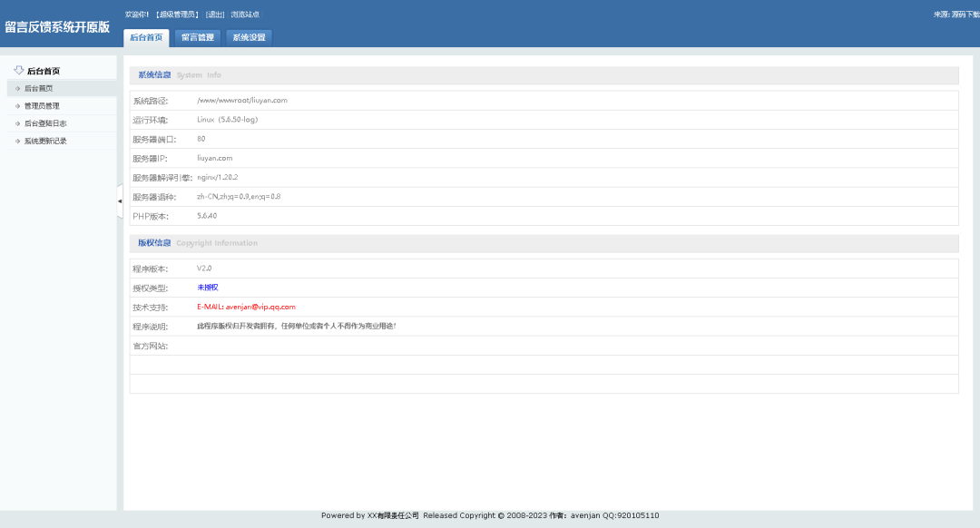Open 系统更新记录 in the sidebar
This screenshot has height=528, width=980.
tap(45, 142)
